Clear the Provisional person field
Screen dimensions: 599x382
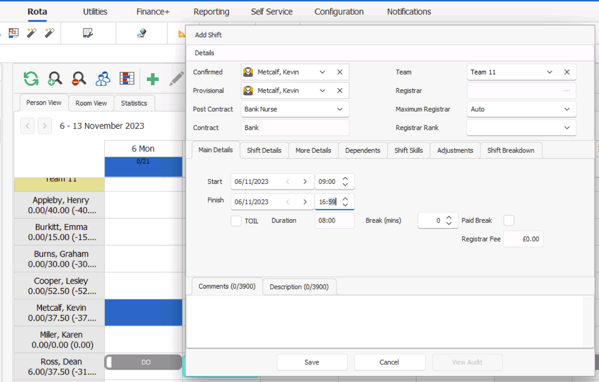click(340, 91)
